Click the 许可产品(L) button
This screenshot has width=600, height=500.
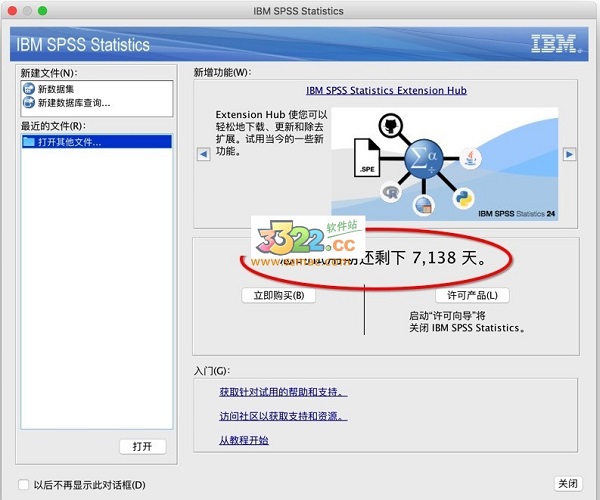click(x=472, y=295)
